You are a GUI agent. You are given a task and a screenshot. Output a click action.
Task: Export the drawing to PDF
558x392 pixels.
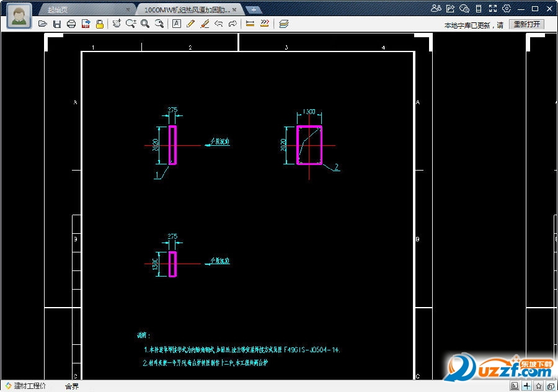pyautogui.click(x=86, y=24)
